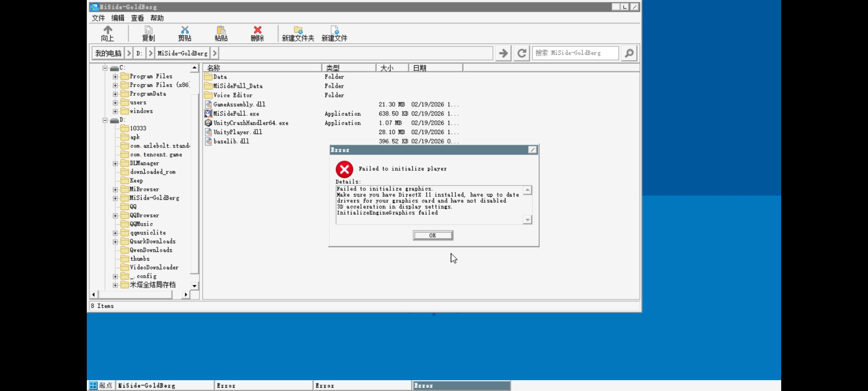
Task: Click the Up (向上) toolbar icon
Action: click(x=107, y=31)
